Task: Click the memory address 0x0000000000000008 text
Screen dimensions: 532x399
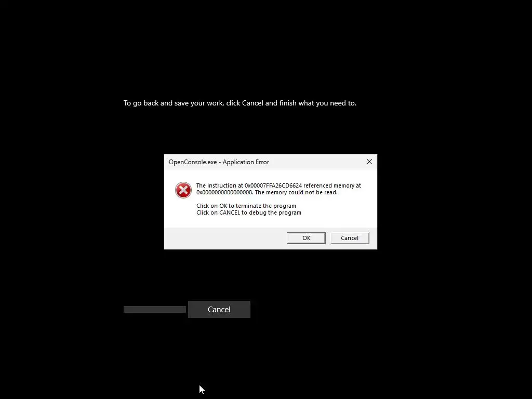Action: [224, 192]
